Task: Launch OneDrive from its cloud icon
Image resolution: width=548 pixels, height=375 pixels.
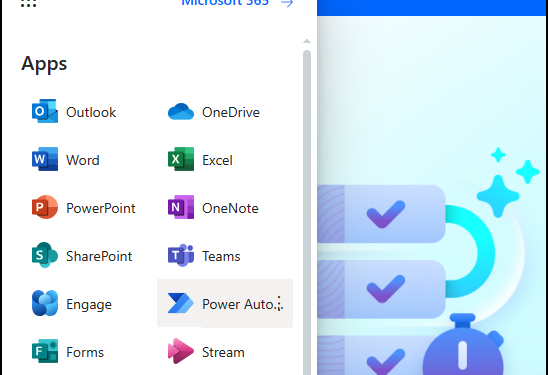Action: pos(181,111)
